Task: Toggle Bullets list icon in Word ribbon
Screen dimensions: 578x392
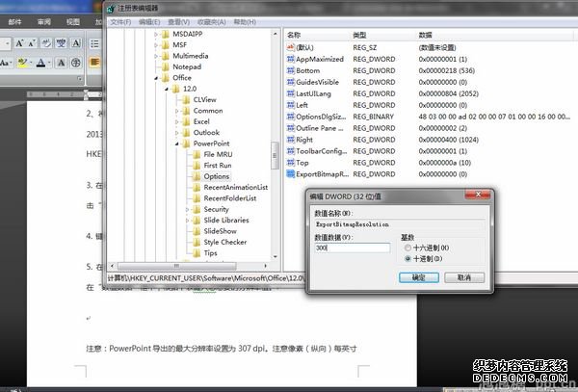Action: (94, 44)
